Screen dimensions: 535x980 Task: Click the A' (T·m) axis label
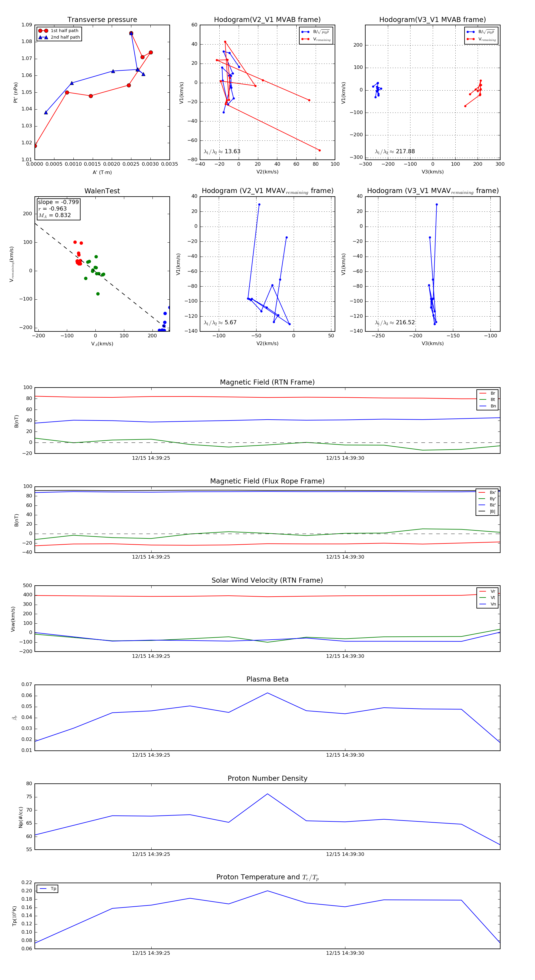[x=102, y=172]
